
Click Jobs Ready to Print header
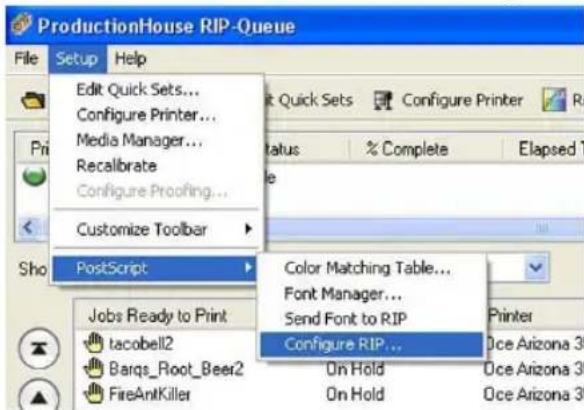click(158, 316)
